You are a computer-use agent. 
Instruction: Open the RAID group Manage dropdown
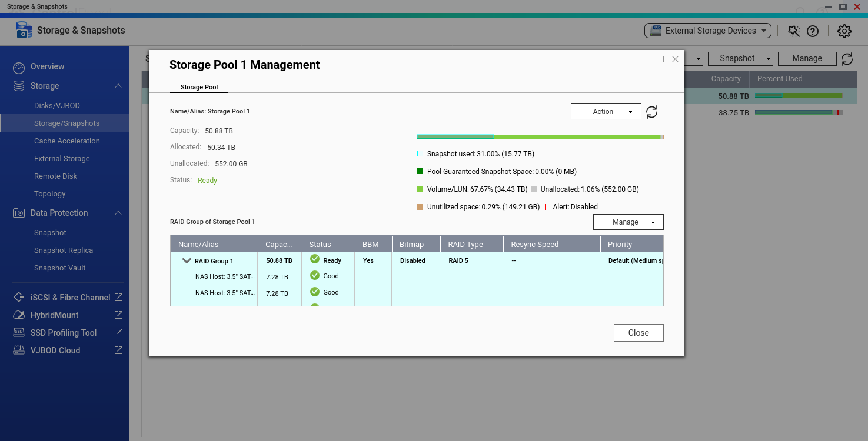[628, 222]
